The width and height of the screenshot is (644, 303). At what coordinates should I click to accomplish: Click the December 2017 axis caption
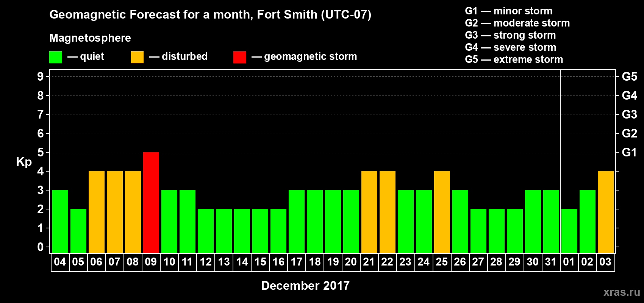[x=305, y=286]
